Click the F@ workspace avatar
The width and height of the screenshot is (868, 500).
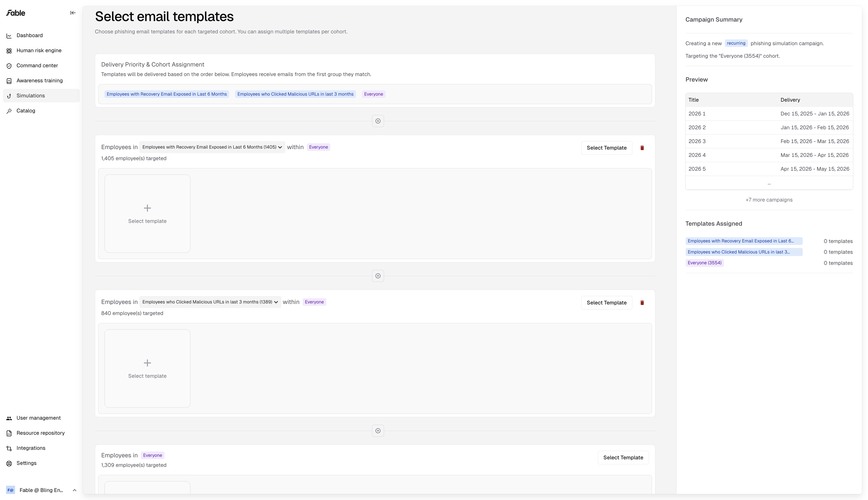point(11,490)
